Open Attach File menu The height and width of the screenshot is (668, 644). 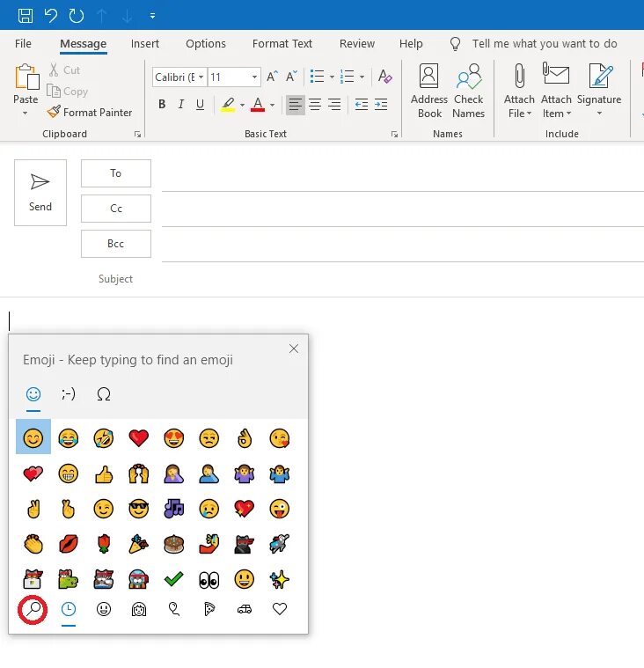tap(519, 91)
